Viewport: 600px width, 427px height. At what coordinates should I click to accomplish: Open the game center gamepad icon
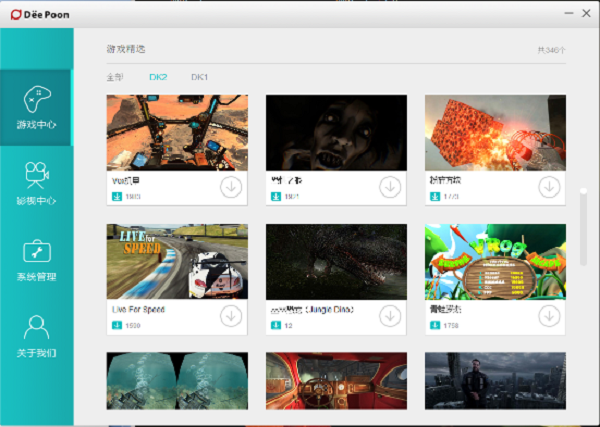[x=36, y=100]
